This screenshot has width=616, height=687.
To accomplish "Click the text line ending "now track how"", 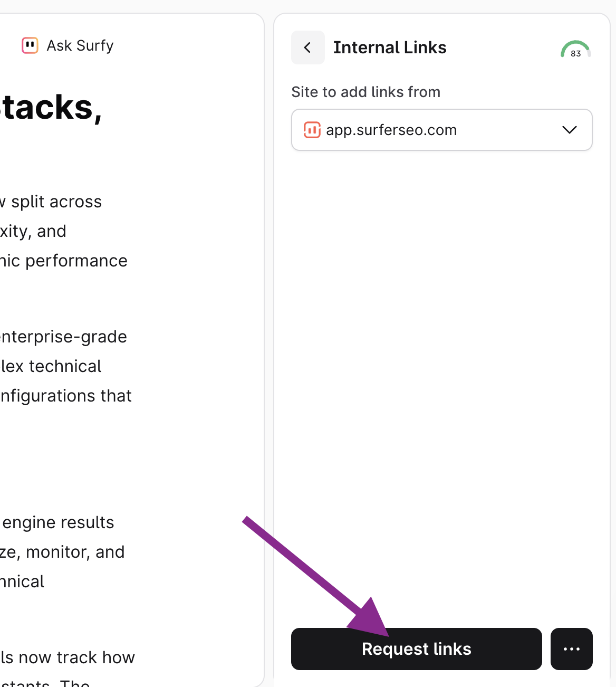I will 68,657.
